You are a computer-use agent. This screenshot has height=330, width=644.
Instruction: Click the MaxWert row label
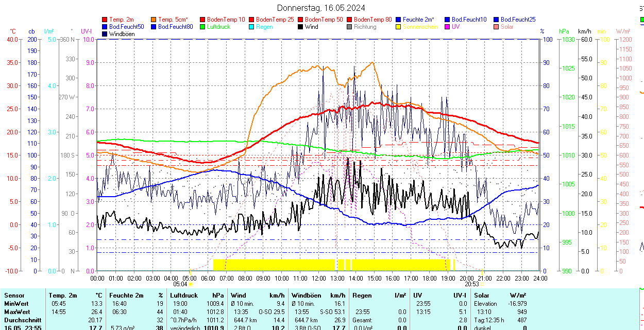[x=18, y=312]
